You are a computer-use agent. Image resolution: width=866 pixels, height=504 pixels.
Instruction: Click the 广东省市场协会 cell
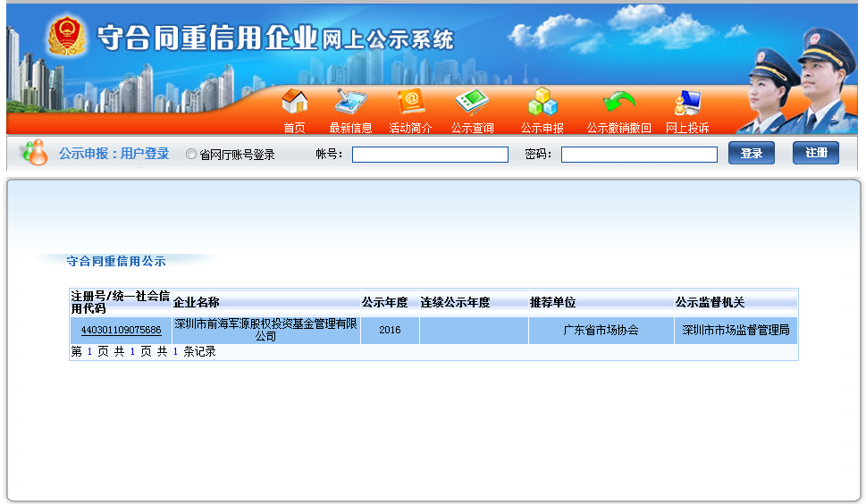pyautogui.click(x=601, y=330)
